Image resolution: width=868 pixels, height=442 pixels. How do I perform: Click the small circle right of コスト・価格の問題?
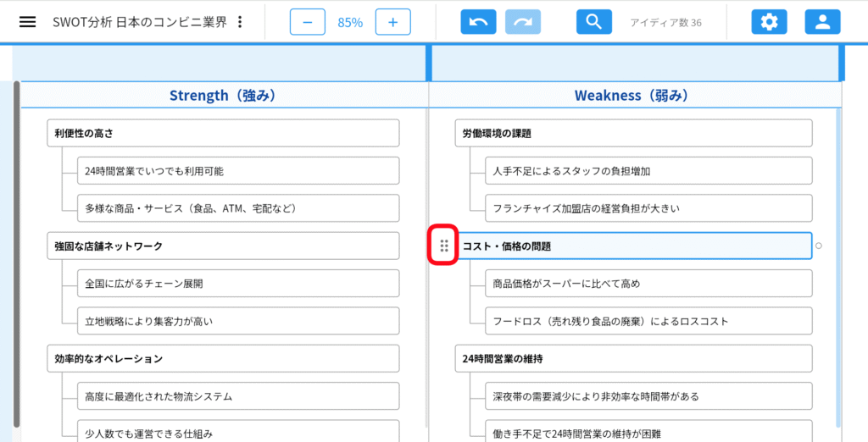point(818,246)
